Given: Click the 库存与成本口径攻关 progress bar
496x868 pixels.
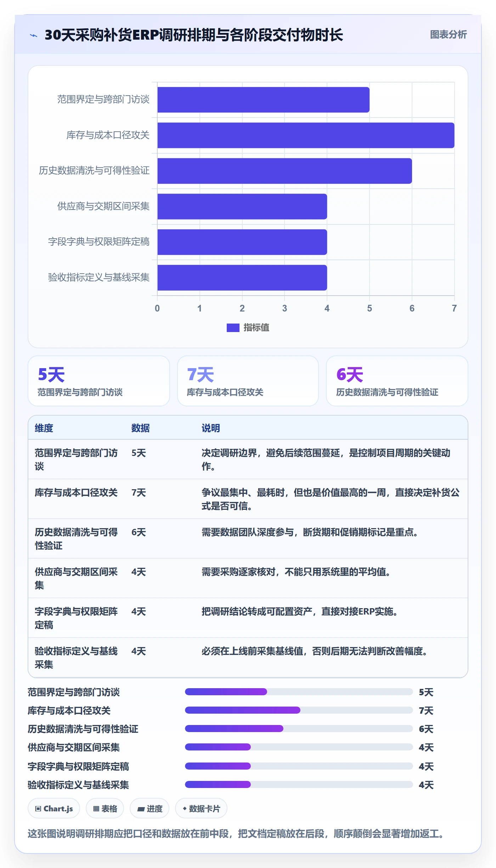Looking at the screenshot, I should [299, 710].
